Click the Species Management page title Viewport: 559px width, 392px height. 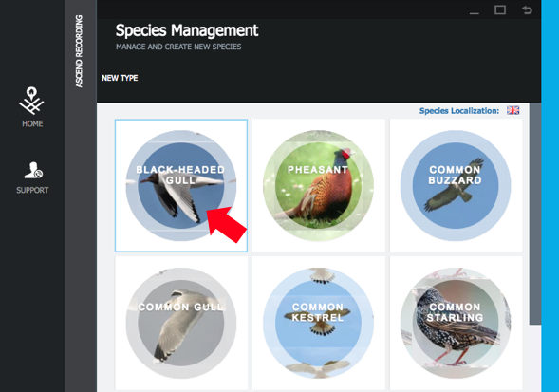pyautogui.click(x=187, y=30)
